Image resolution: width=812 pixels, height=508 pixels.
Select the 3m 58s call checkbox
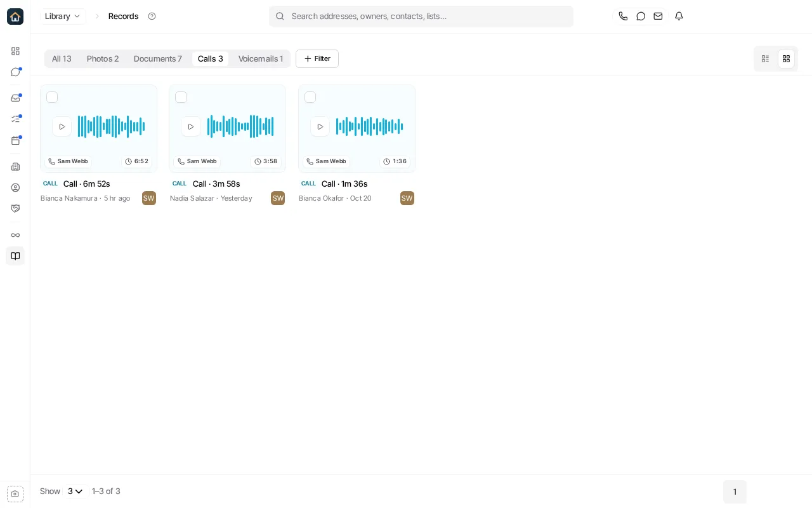click(x=181, y=97)
